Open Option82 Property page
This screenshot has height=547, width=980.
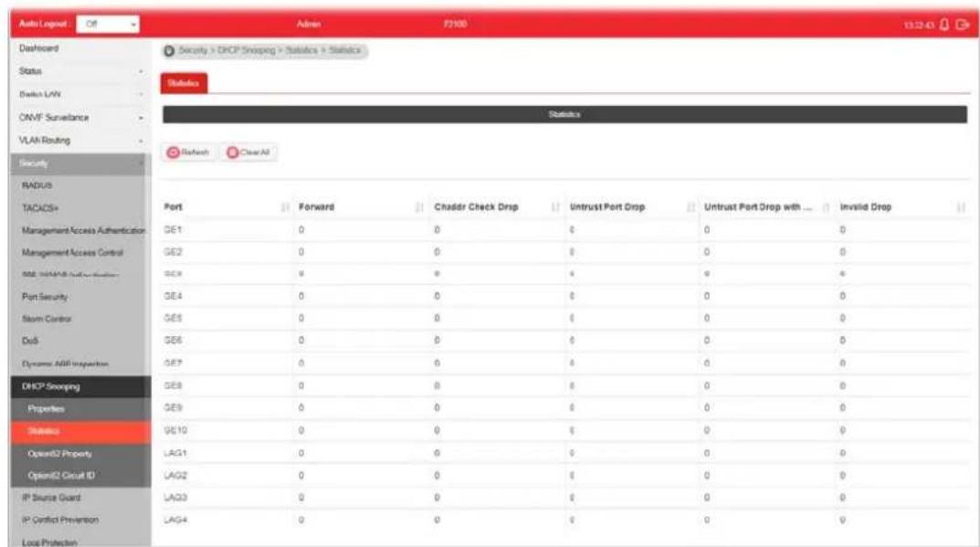click(x=80, y=454)
